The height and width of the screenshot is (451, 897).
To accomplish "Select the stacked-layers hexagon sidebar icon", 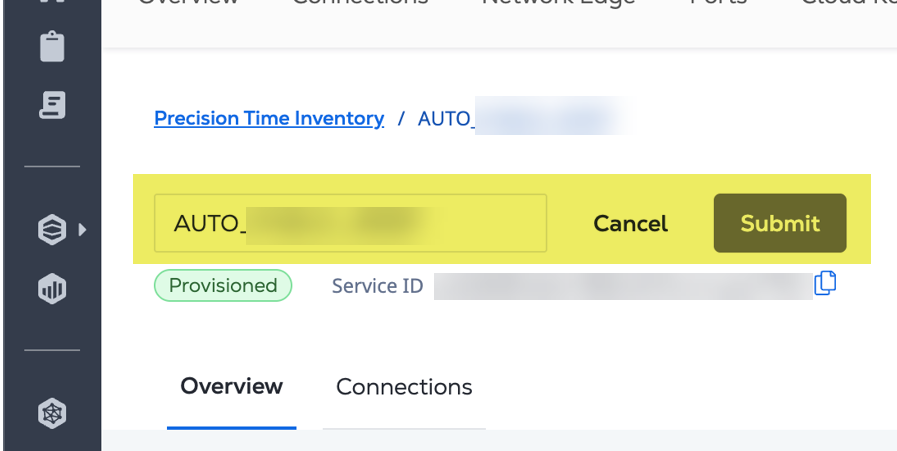I will pos(52,230).
